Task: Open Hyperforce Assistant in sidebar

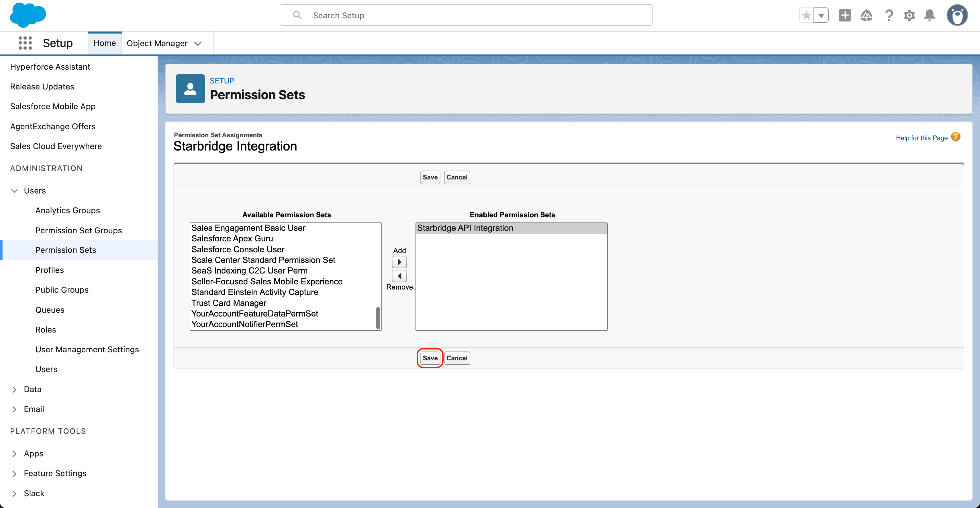Action: coord(50,67)
